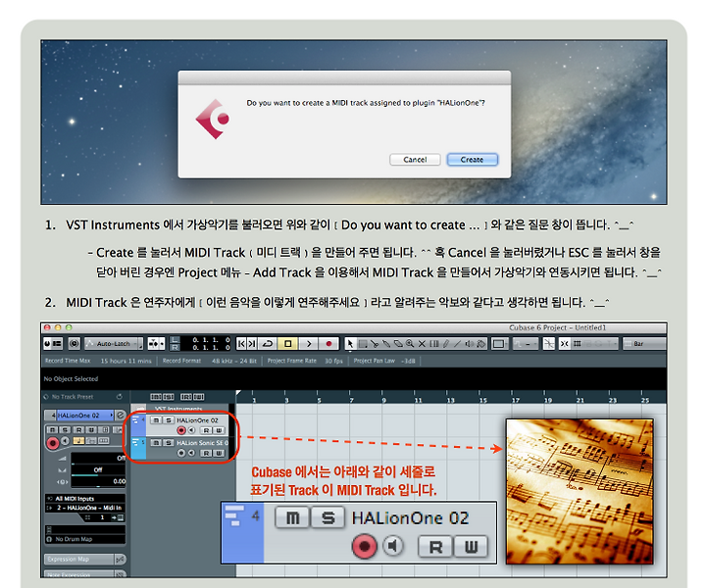Click the yellow Stop button

click(287, 344)
